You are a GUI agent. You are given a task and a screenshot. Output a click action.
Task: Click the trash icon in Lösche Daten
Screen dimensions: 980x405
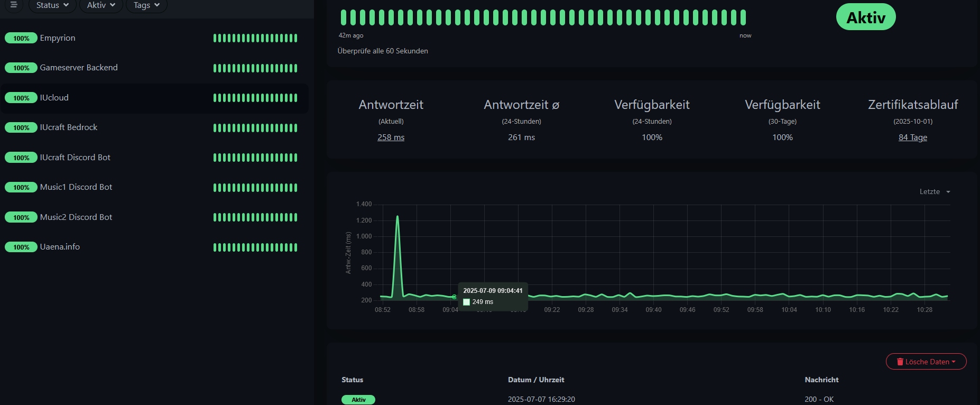click(900, 362)
